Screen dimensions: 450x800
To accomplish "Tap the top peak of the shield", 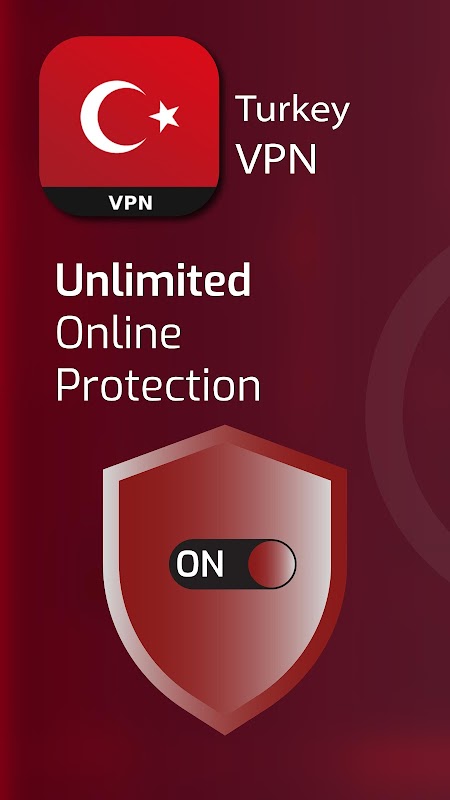I will [225, 431].
